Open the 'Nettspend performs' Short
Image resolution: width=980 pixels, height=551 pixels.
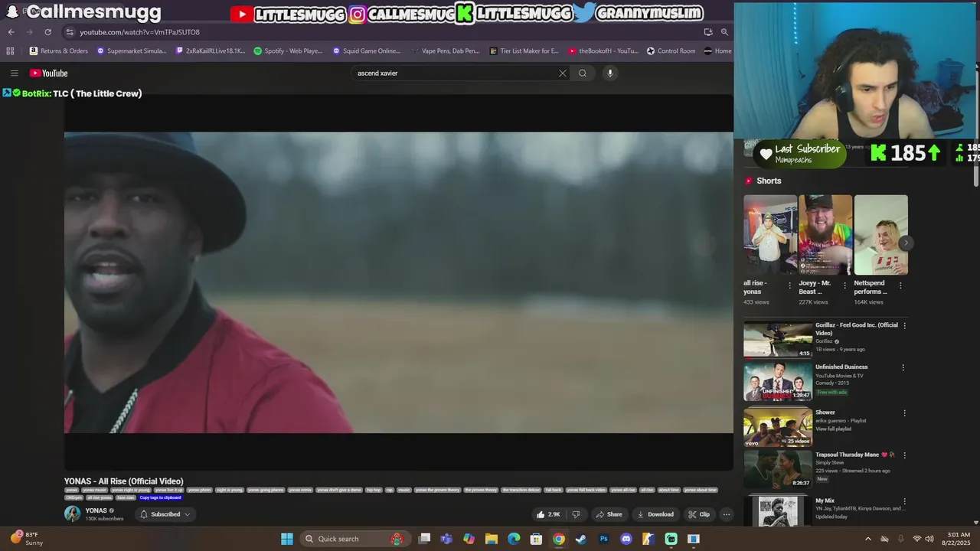(881, 235)
